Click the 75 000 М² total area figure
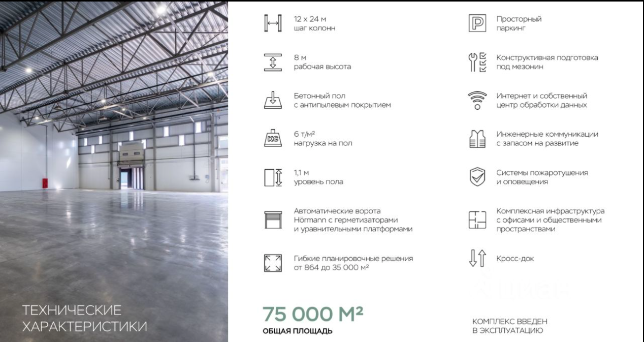The width and height of the screenshot is (644, 342). click(x=313, y=314)
